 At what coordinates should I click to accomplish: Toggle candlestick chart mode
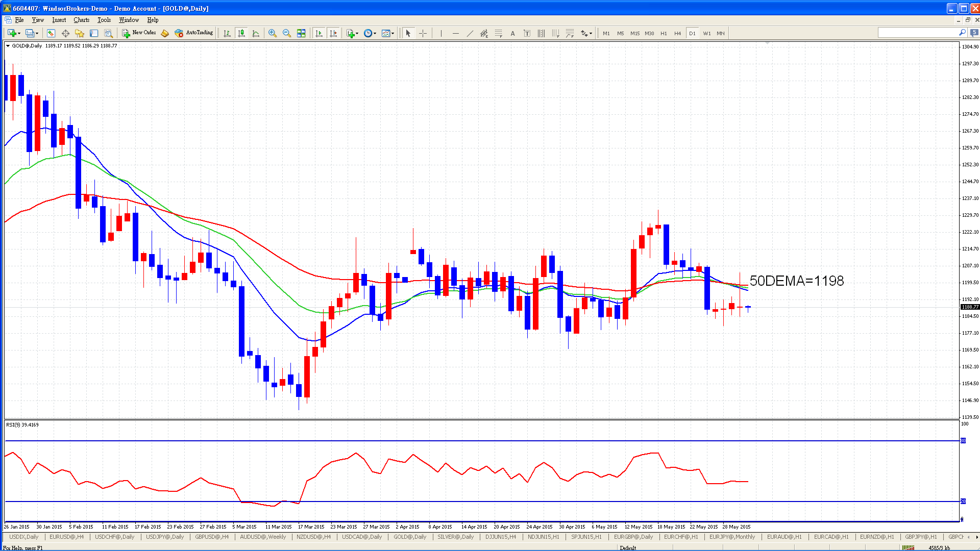(241, 33)
